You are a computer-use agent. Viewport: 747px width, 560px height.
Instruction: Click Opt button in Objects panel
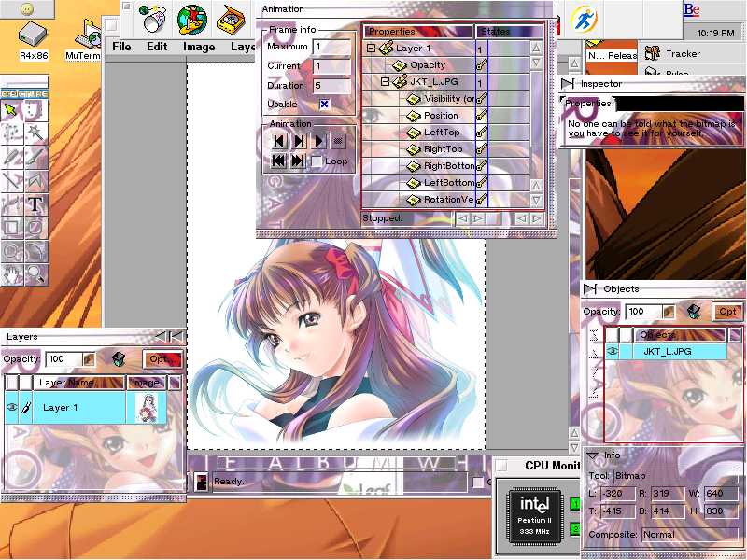click(x=727, y=312)
